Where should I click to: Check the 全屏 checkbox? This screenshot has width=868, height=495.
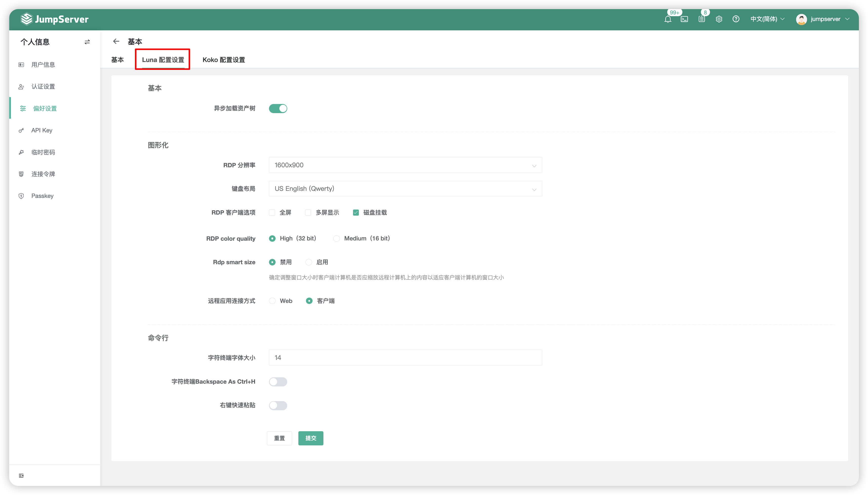(272, 213)
